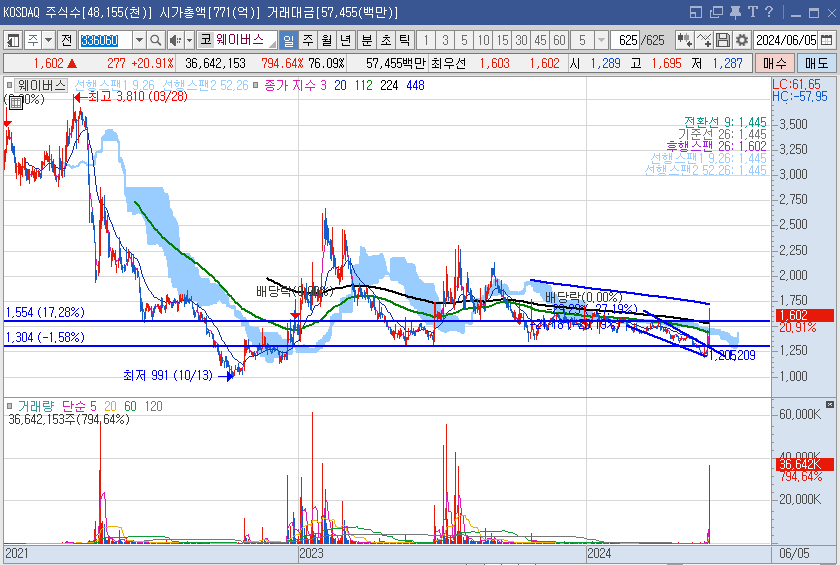Click the 매도 sell button
Image resolution: width=840 pixels, height=565 pixels.
[x=816, y=63]
